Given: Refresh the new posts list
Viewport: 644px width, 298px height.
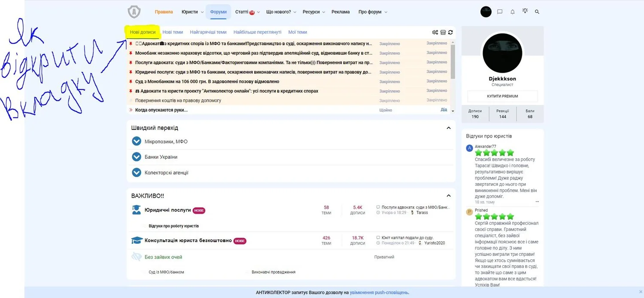Looking at the screenshot, I should point(450,32).
